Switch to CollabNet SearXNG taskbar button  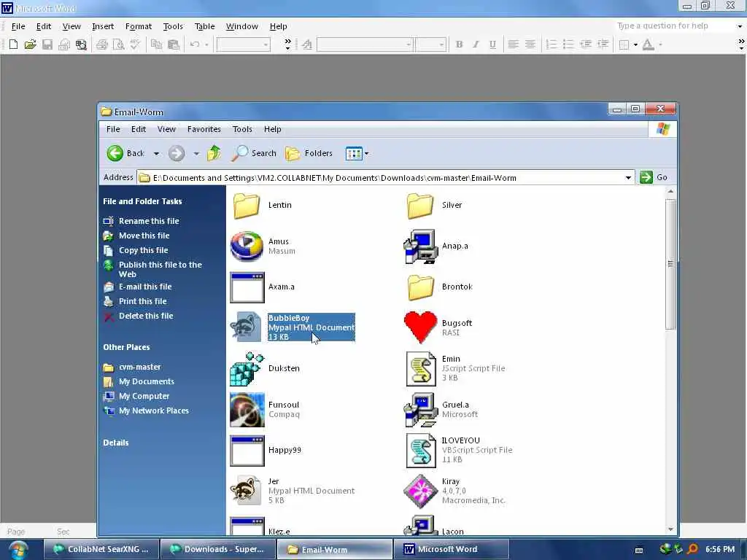[101, 549]
